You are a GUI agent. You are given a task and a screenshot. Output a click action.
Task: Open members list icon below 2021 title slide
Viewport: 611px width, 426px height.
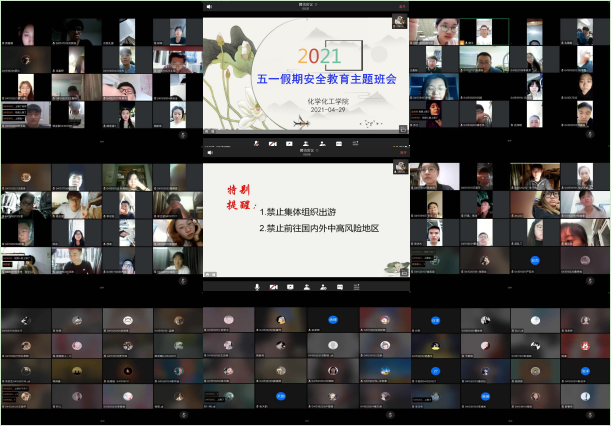pos(321,144)
